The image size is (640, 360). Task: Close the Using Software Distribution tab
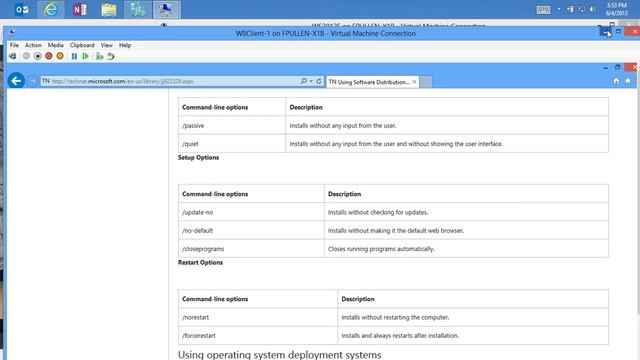click(414, 82)
